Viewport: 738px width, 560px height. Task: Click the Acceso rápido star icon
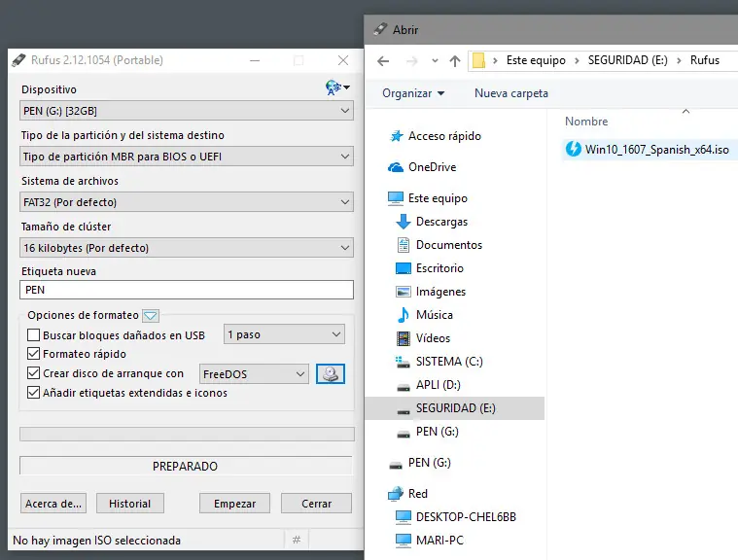pos(397,136)
